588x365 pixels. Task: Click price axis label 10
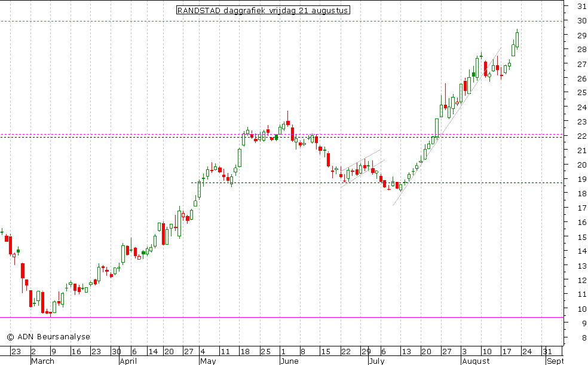(x=582, y=309)
